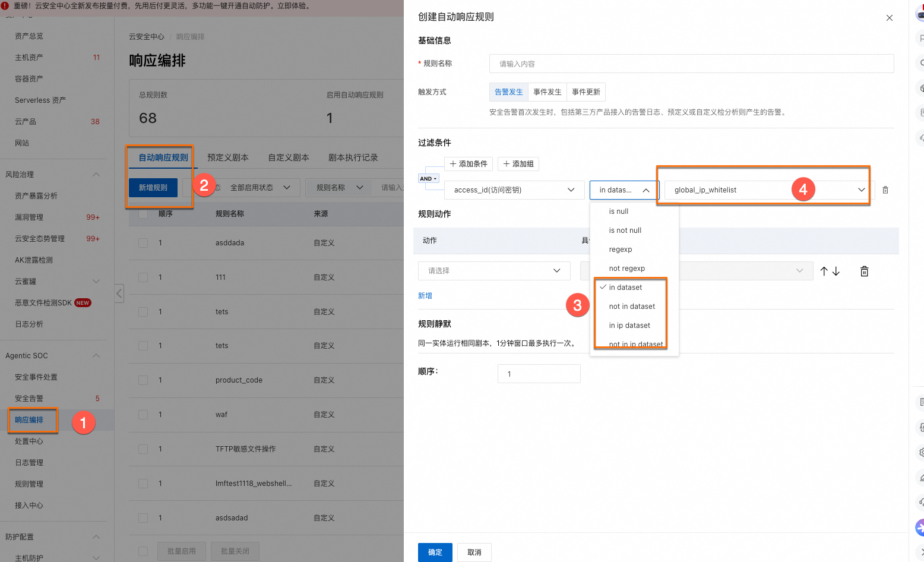Screen dimensions: 924x562
Task: Go to the 自定义剧本 tab
Action: tap(289, 157)
